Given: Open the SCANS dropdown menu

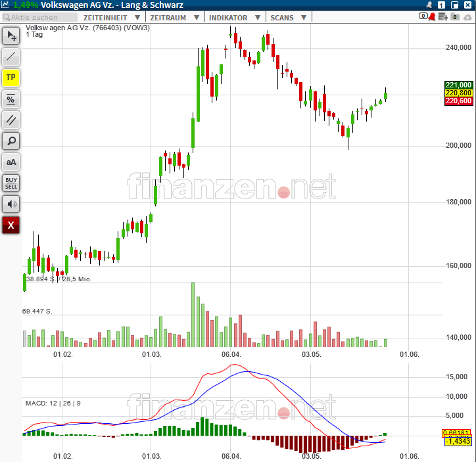Looking at the screenshot, I should point(288,18).
